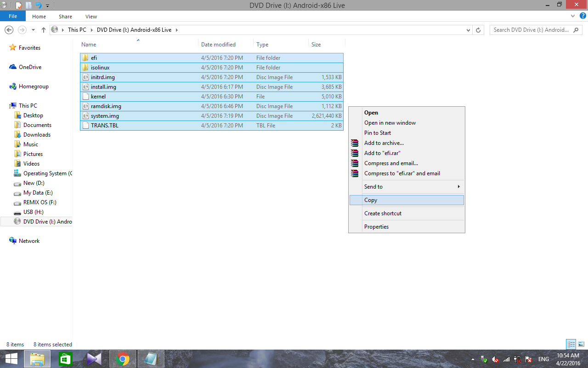The image size is (588, 368).
Task: Click the Search DVD Drive field
Action: 537,30
